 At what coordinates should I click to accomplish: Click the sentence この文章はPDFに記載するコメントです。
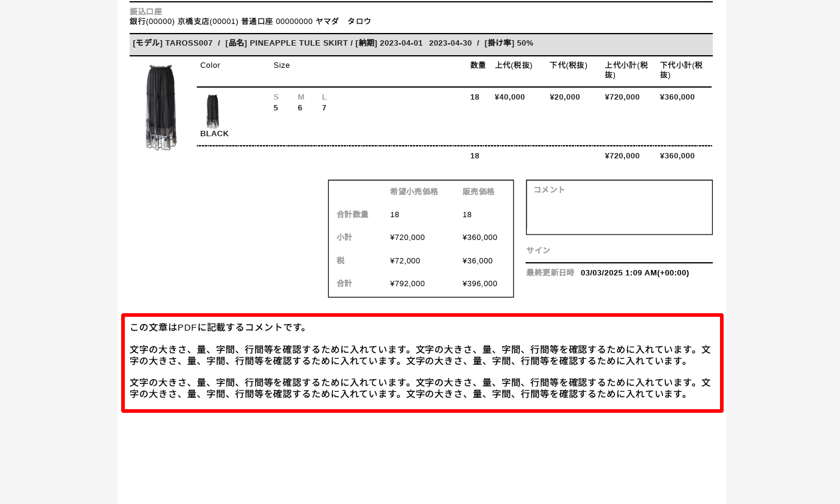tap(220, 327)
